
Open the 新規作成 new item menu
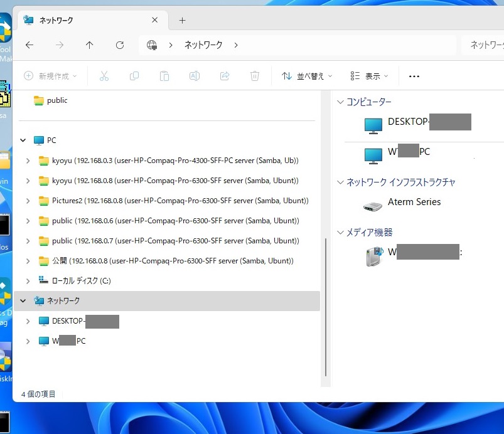(x=50, y=76)
